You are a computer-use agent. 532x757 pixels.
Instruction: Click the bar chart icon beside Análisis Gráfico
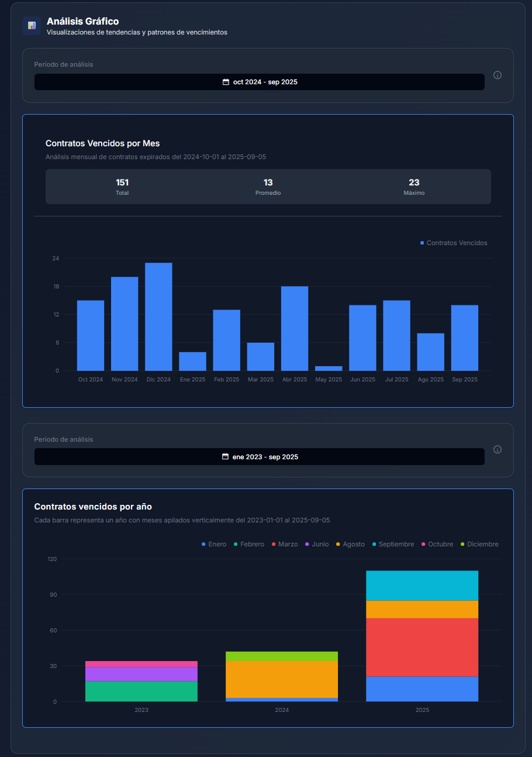(x=32, y=26)
